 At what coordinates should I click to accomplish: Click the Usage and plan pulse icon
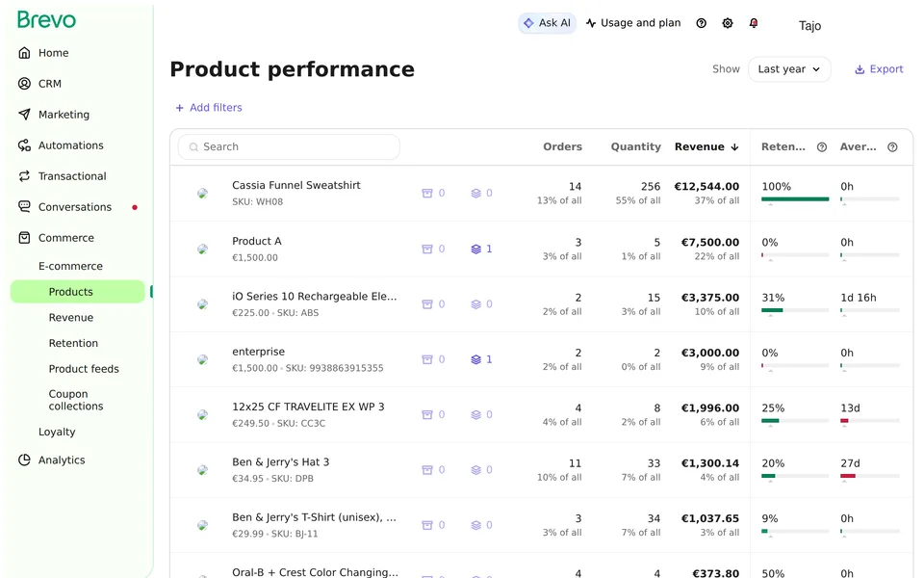[590, 23]
